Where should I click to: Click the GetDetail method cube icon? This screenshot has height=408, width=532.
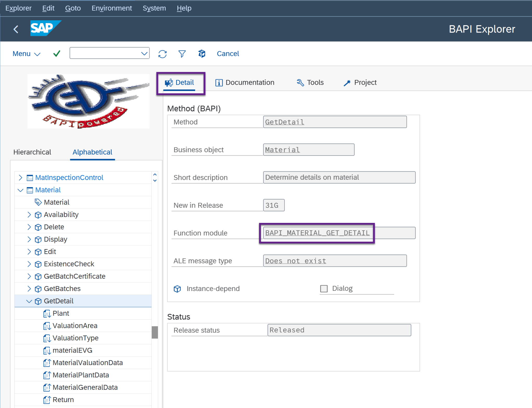38,301
